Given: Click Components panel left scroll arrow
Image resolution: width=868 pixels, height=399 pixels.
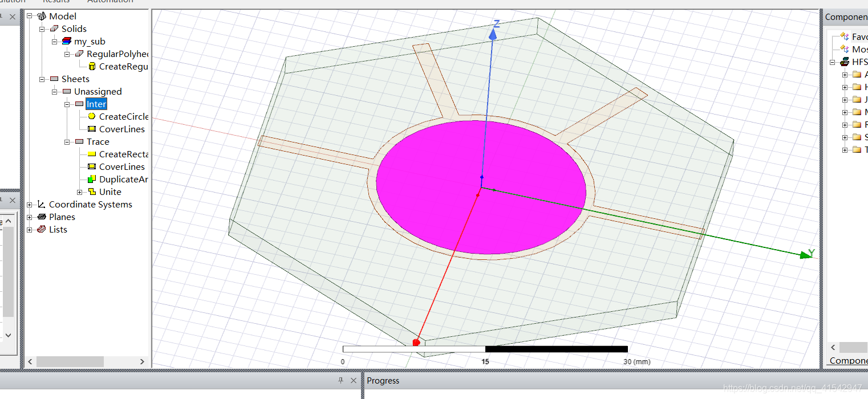Looking at the screenshot, I should pos(833,347).
